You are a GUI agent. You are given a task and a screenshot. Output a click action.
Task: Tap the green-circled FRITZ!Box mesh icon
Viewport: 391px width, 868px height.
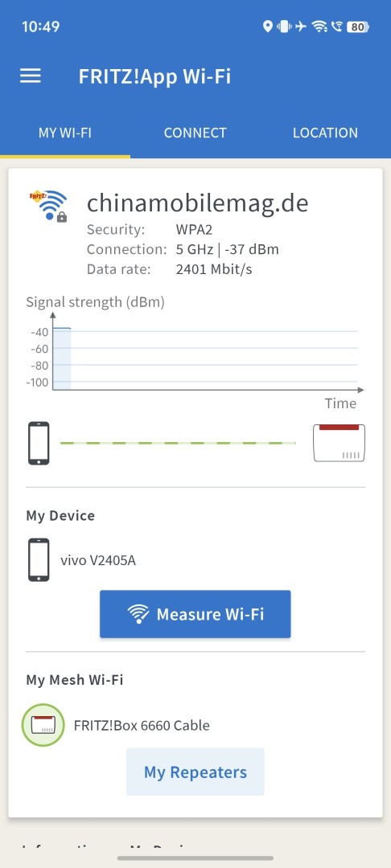point(43,725)
